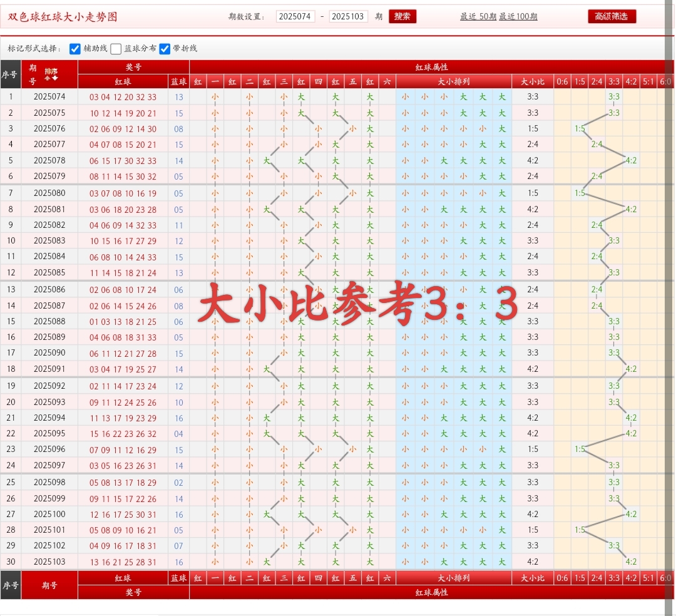Viewport: 676px width, 616px height.
Task: Disable the 辅助线 checkbox
Action: click(74, 48)
